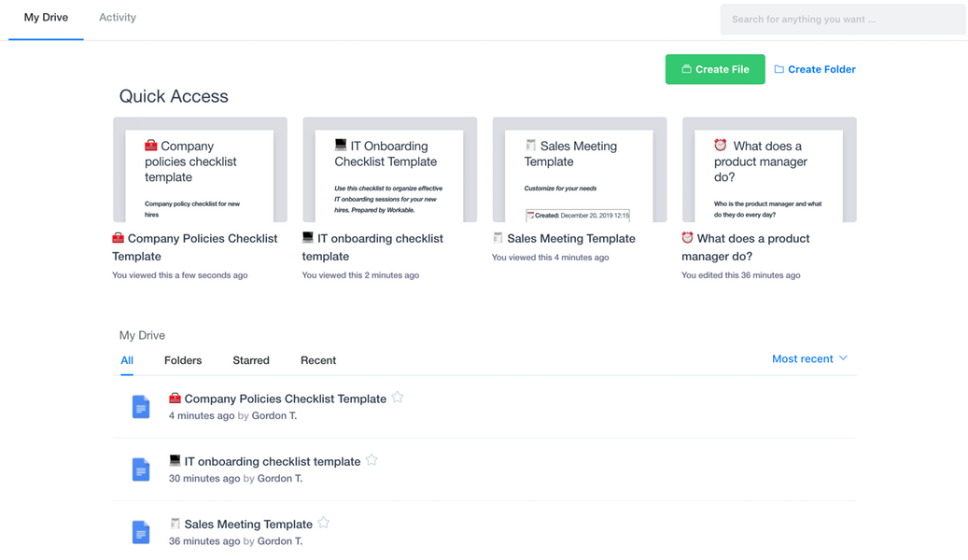
Task: Click the Create Folder button
Action: coord(814,69)
